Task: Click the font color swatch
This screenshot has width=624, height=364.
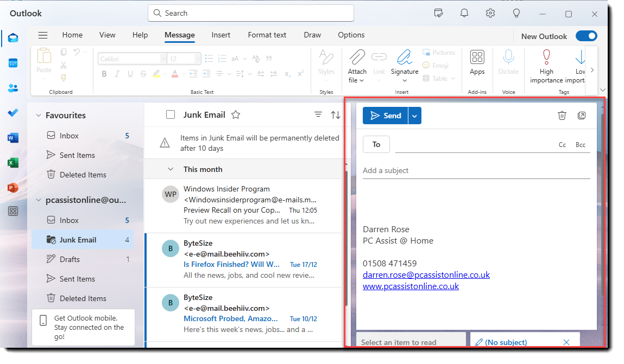Action: (x=176, y=74)
